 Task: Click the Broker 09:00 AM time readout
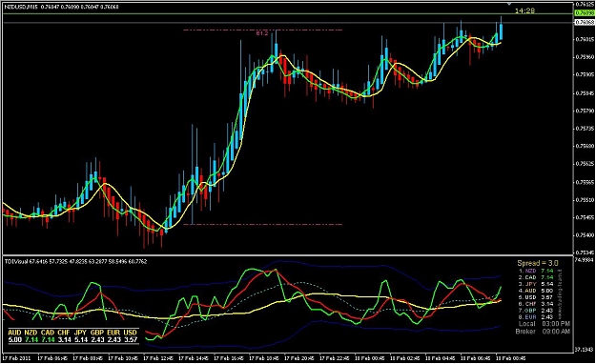coord(543,332)
